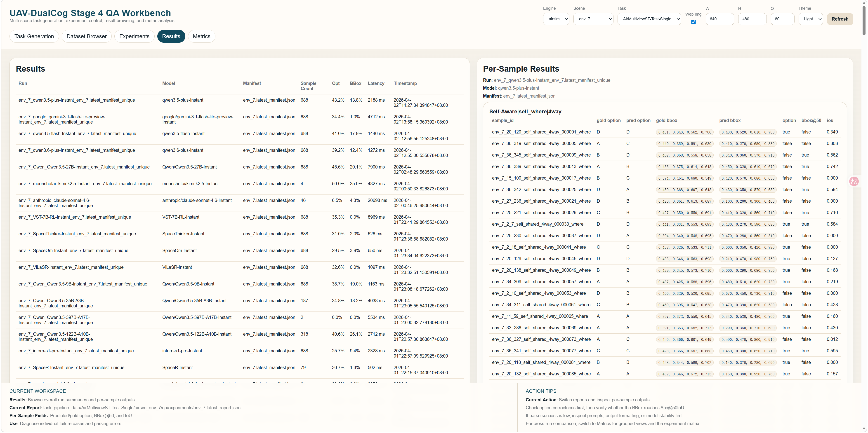868x433 pixels.
Task: Open the Dataset Browser tab
Action: [x=86, y=36]
